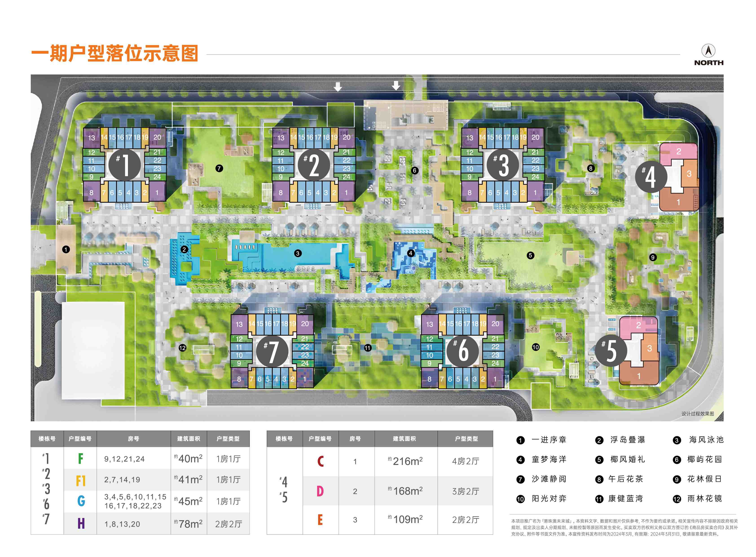Click 海风泳池 legend label

(x=706, y=440)
